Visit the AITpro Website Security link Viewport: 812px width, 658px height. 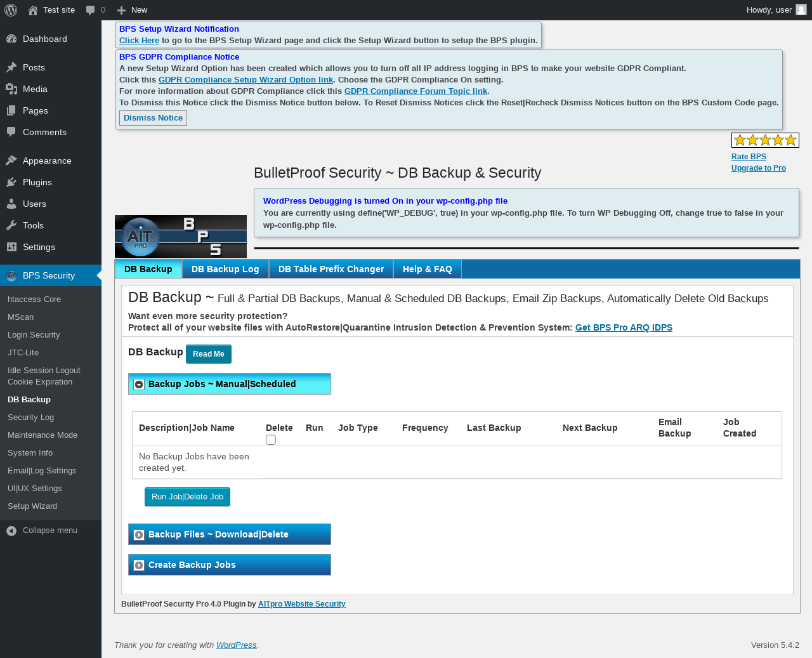[x=301, y=604]
